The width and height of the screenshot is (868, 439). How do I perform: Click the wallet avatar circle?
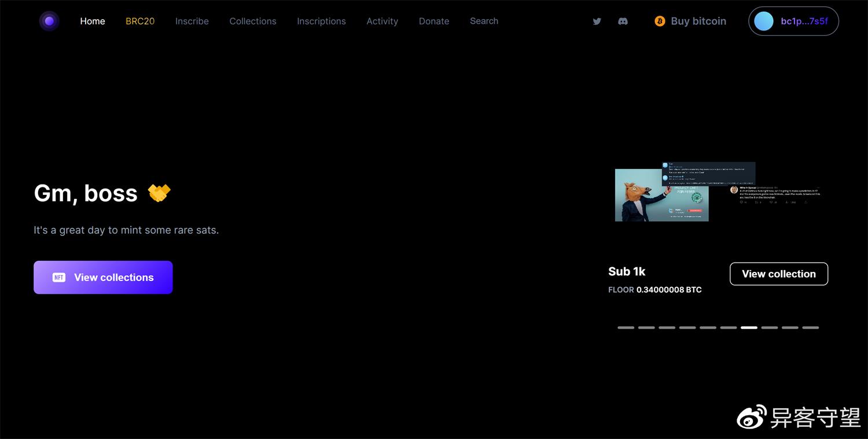(x=764, y=21)
